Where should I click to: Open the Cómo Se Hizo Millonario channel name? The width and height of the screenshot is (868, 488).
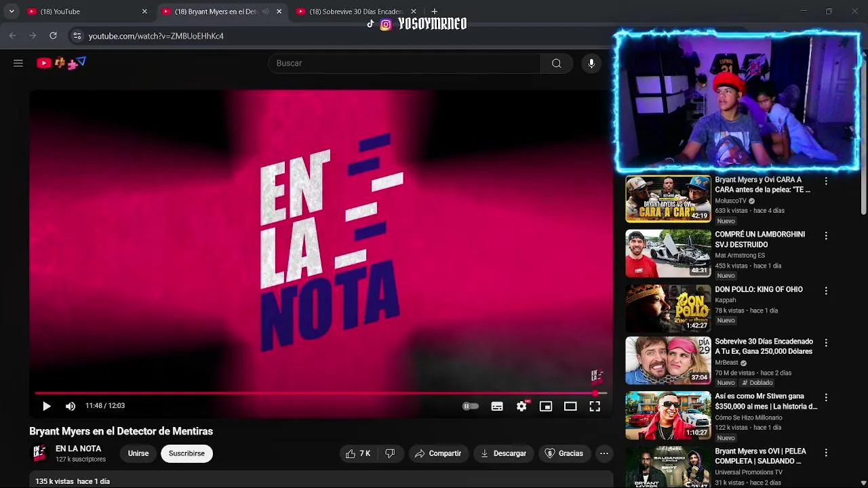point(748,418)
